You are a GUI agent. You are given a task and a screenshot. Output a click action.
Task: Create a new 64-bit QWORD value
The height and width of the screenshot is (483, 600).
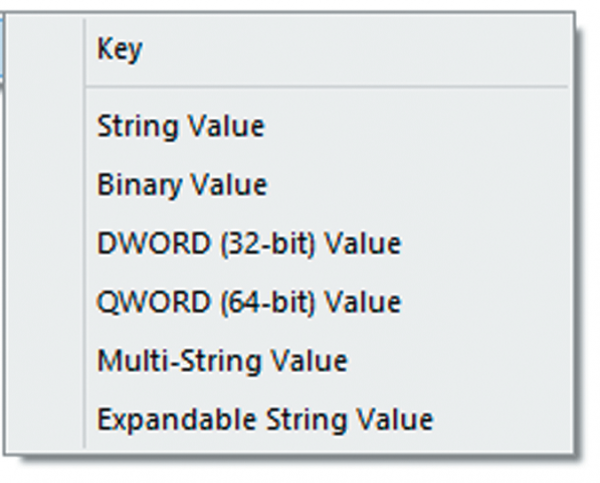tap(248, 301)
